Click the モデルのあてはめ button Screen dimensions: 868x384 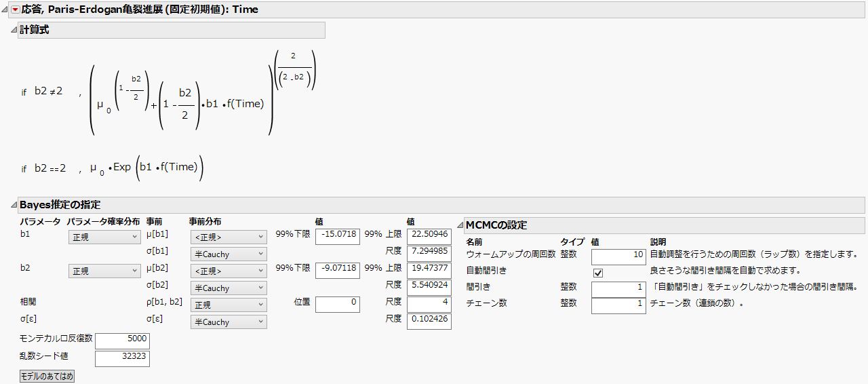[47, 376]
